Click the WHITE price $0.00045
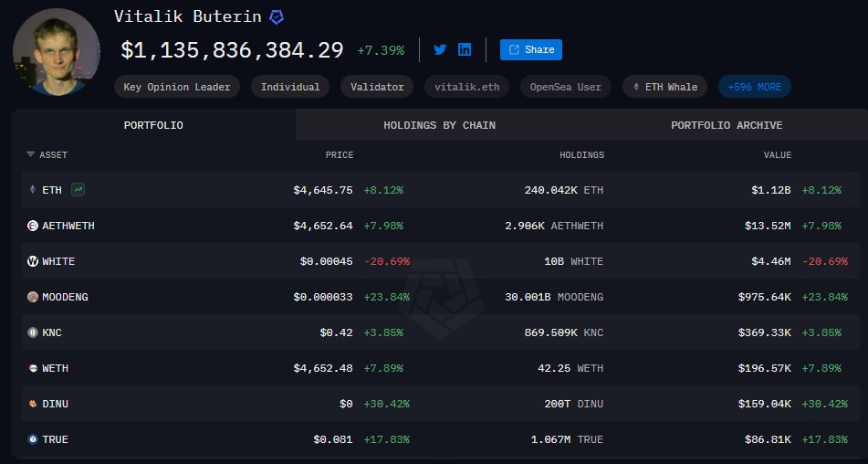 tap(326, 261)
